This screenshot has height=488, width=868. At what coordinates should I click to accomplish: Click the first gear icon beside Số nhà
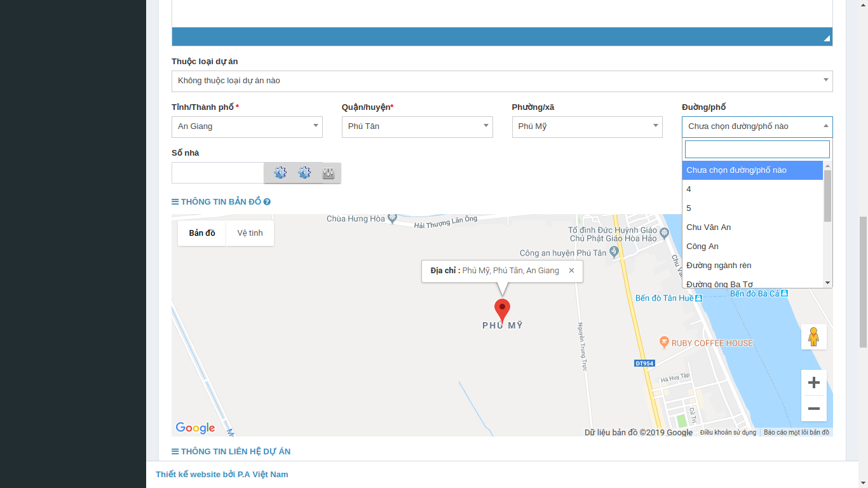(x=280, y=173)
